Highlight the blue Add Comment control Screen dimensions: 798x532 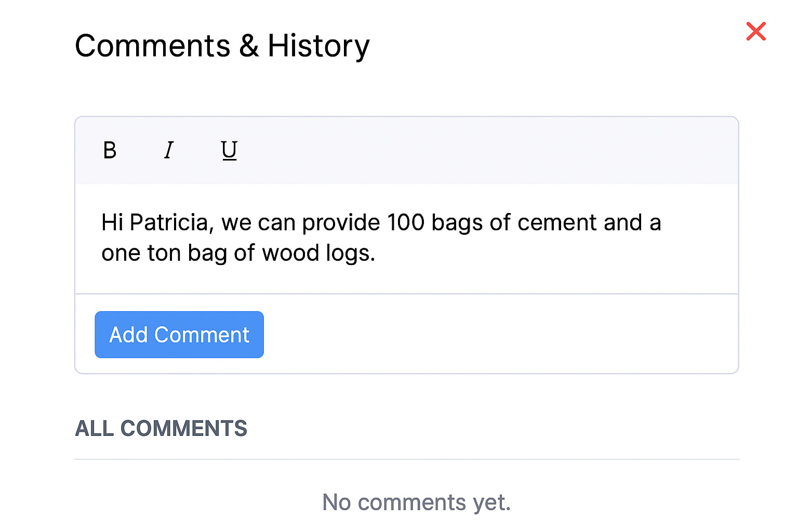tap(179, 335)
